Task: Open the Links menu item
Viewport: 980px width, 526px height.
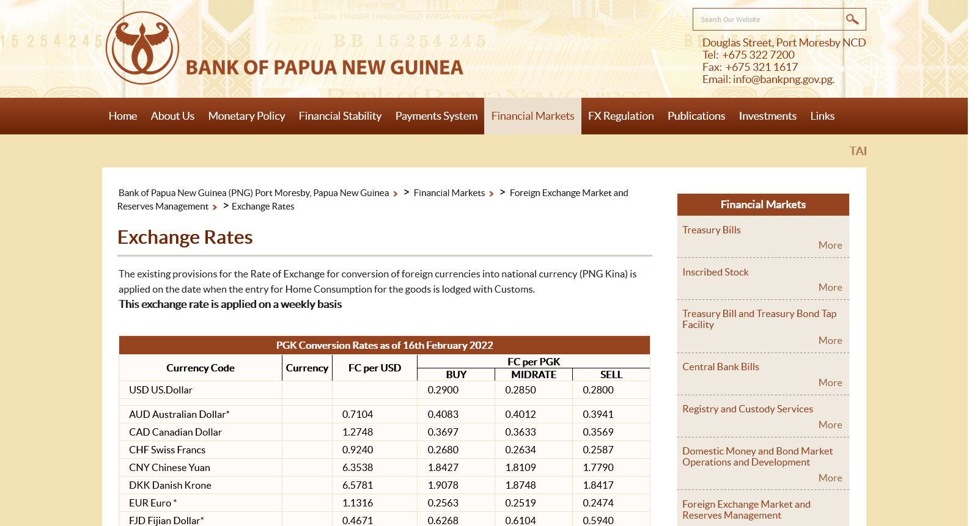Action: click(x=822, y=116)
